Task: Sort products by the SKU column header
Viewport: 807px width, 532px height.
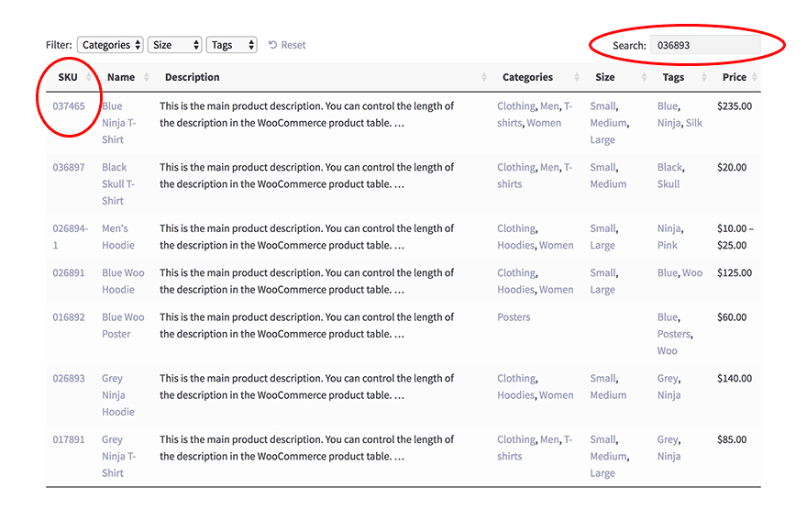Action: tap(69, 77)
